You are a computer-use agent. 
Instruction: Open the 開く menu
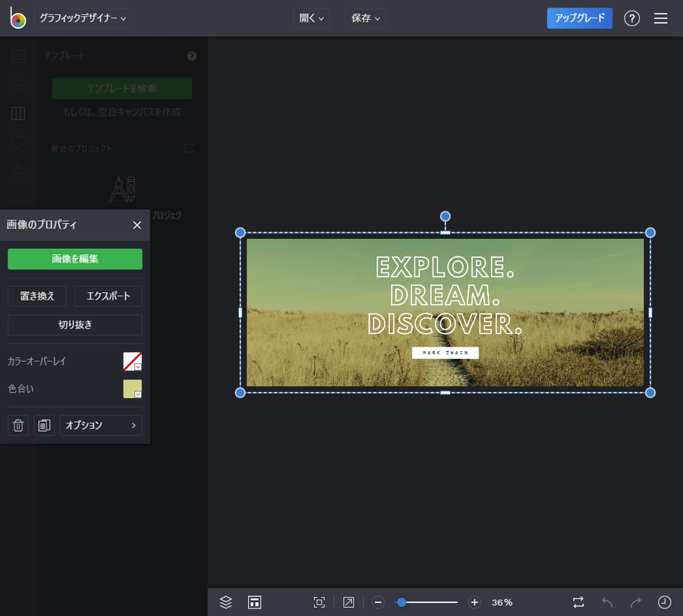pyautogui.click(x=311, y=18)
